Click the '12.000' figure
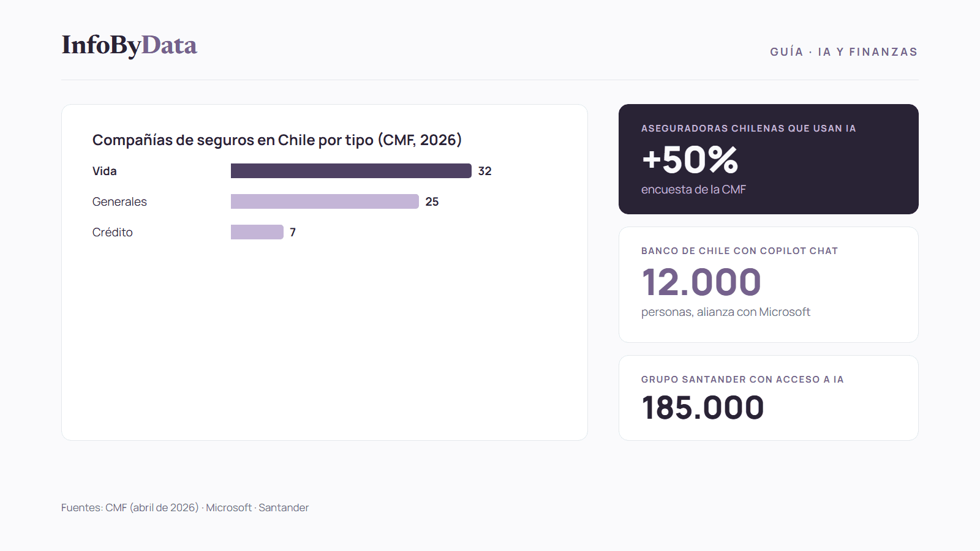This screenshot has width=980, height=551. [701, 282]
